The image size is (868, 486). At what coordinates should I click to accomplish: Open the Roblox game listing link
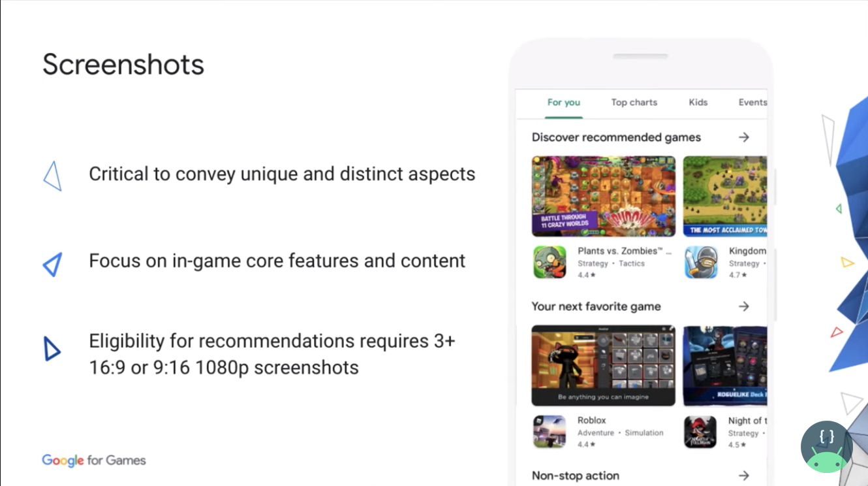(x=591, y=420)
